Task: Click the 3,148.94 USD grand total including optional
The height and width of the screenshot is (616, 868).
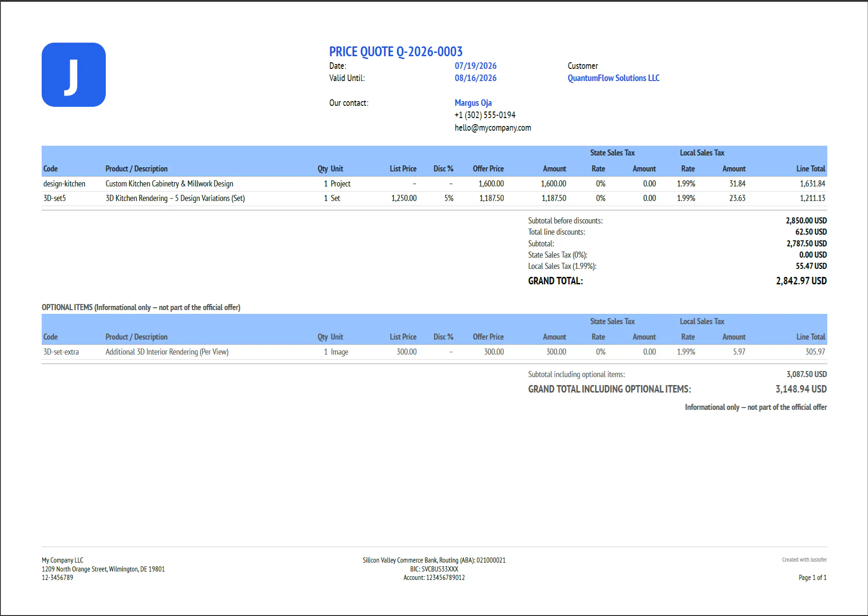Action: pos(801,389)
